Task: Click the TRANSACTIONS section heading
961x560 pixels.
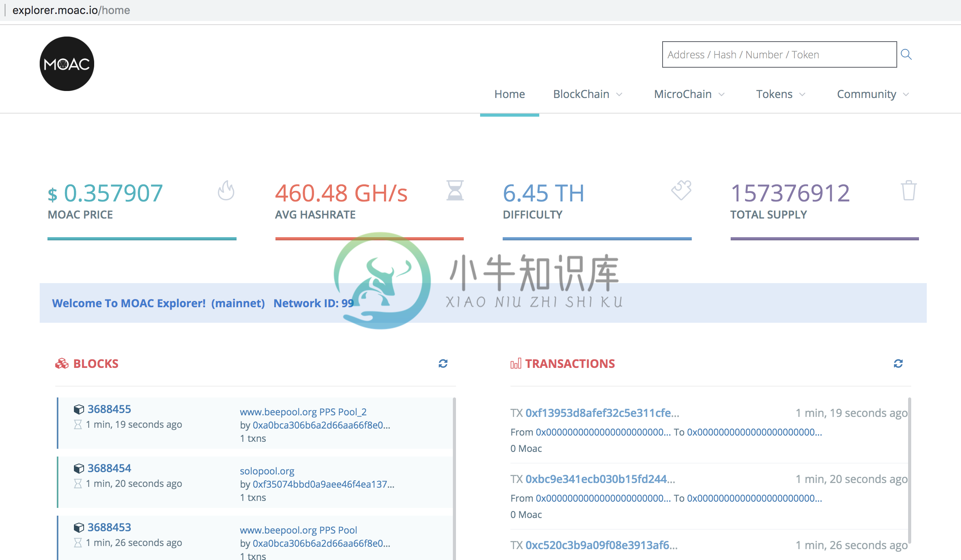Action: [570, 363]
